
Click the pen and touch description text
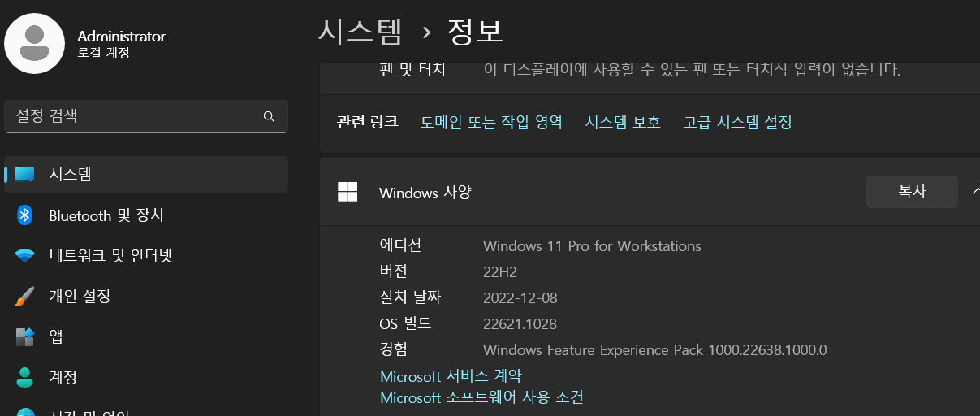pos(692,70)
